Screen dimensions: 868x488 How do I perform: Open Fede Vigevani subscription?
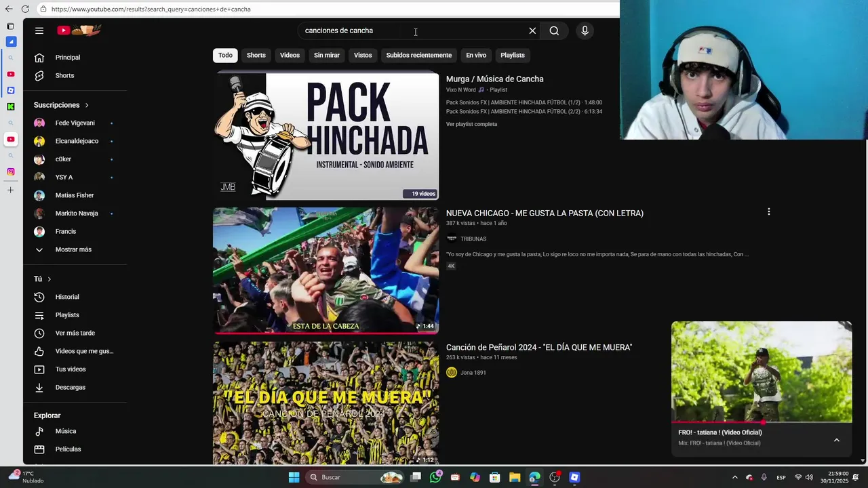[75, 123]
